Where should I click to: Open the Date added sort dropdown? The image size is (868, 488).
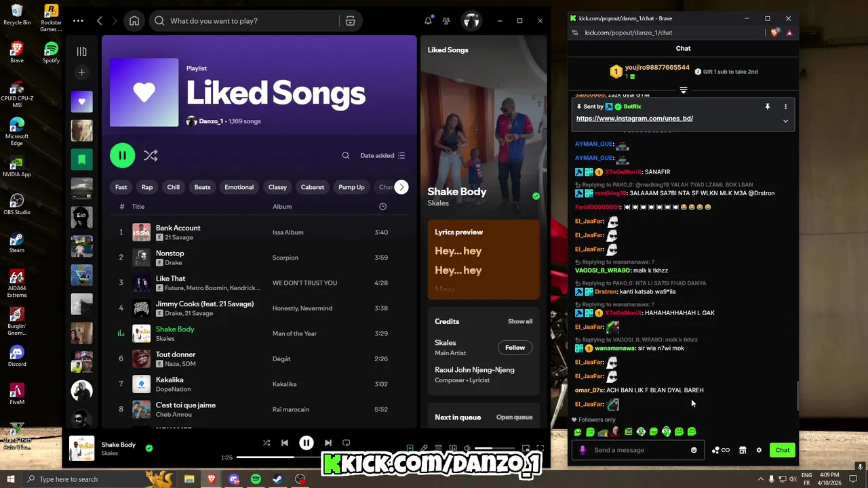click(382, 156)
